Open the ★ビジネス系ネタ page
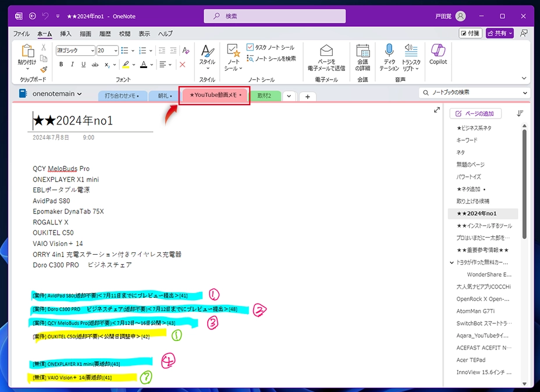 tap(474, 128)
